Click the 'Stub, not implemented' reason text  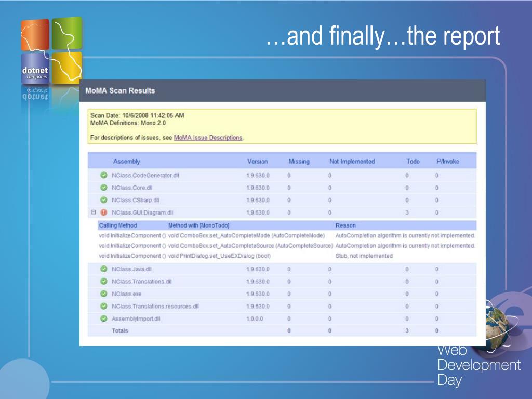(x=364, y=256)
